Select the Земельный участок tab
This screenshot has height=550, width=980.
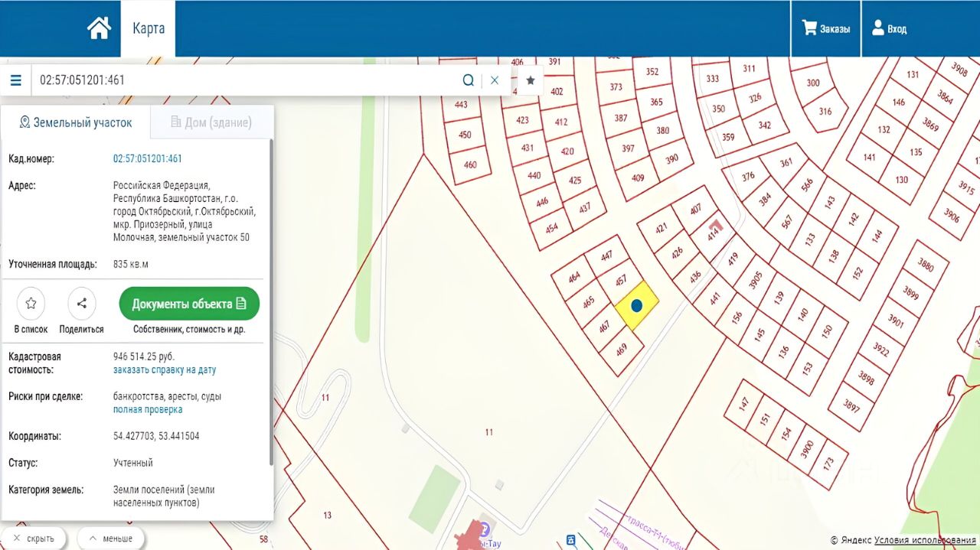(76, 122)
